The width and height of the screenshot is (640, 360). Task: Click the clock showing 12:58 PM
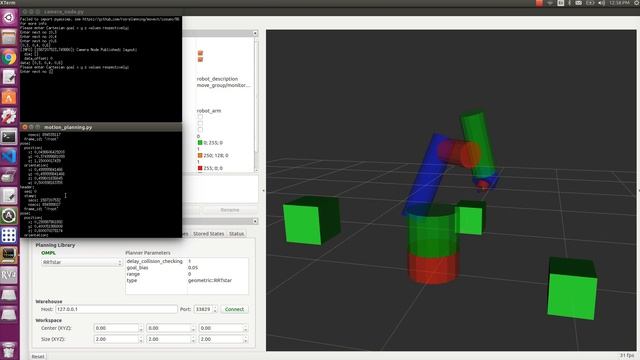pyautogui.click(x=619, y=3)
